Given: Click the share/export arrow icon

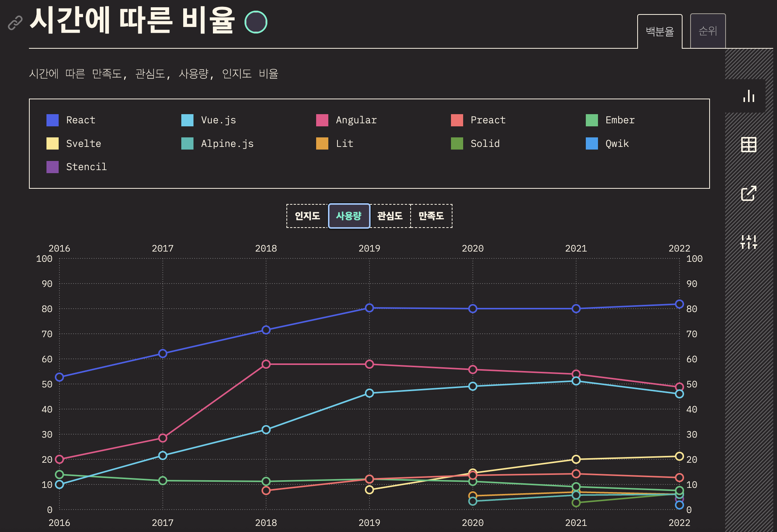Looking at the screenshot, I should tap(748, 193).
